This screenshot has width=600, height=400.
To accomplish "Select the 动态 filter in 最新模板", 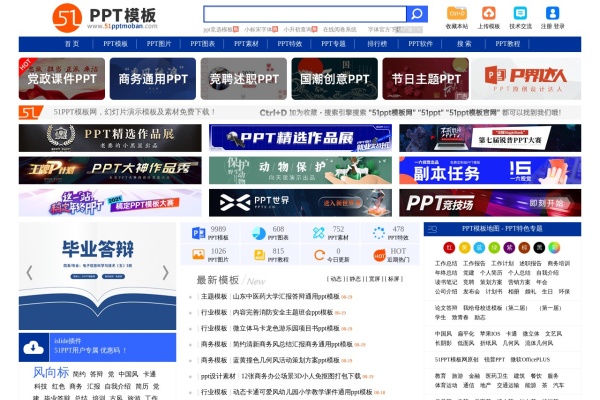I will click(336, 279).
